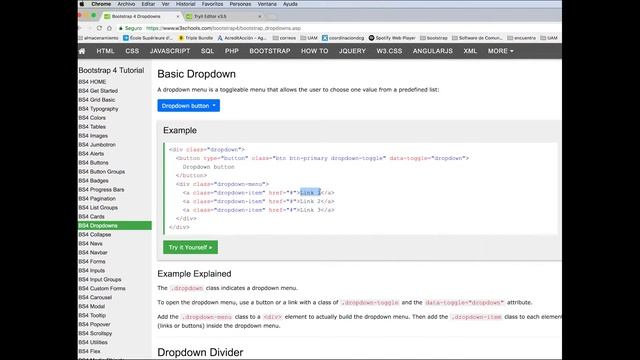
Task: Open the almacenamiento bookmarks folder
Action: 98,38
